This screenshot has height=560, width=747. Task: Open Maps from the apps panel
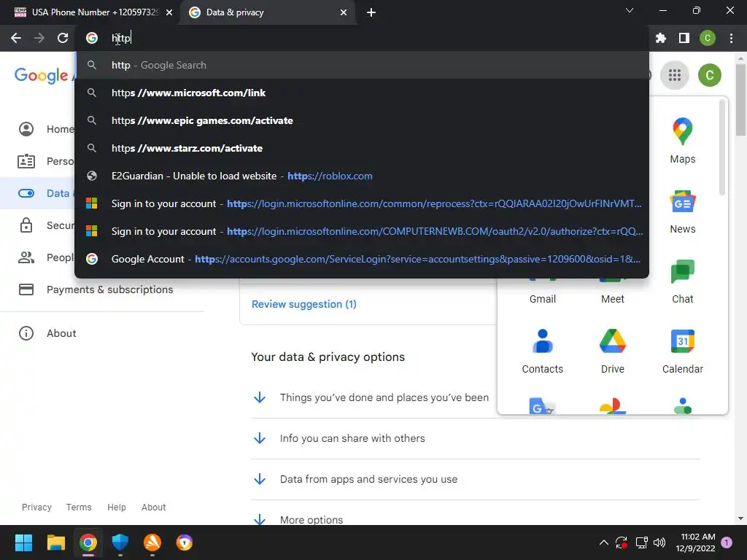point(682,141)
